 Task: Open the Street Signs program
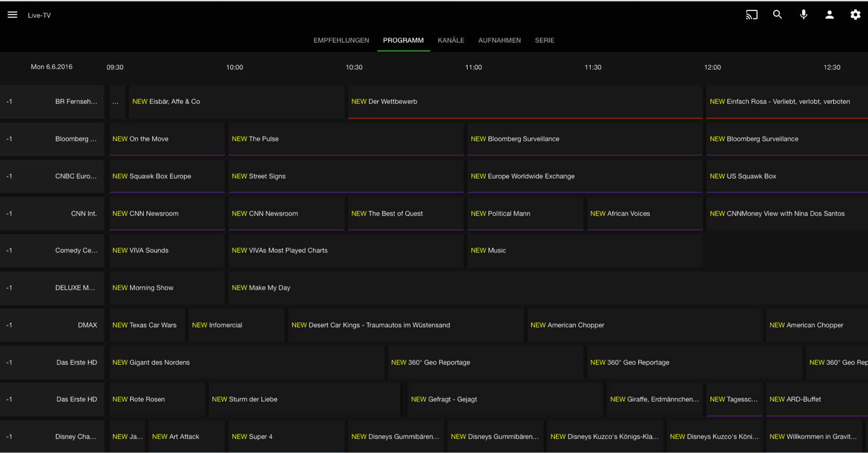coord(346,176)
